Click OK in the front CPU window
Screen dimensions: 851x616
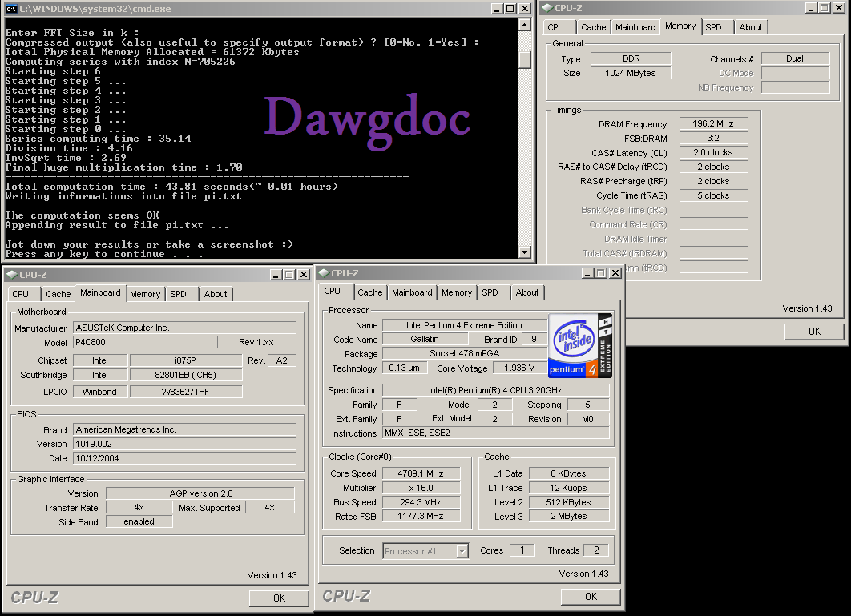(591, 597)
